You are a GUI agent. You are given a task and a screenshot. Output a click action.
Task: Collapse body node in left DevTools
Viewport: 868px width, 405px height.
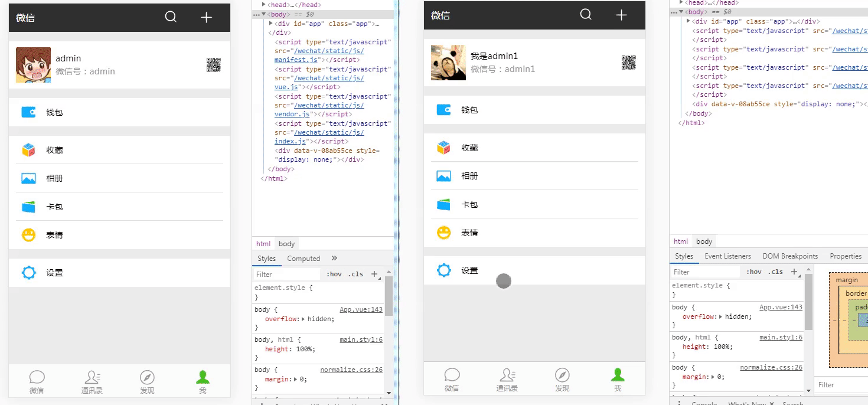264,14
